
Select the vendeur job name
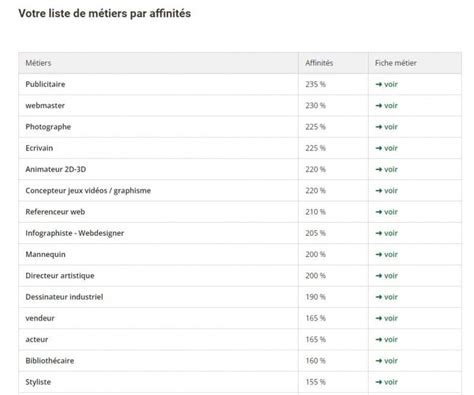(40, 318)
